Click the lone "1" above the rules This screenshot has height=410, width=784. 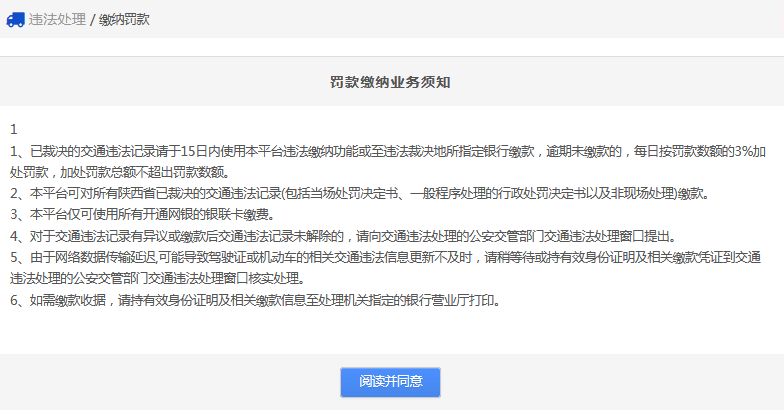pos(14,130)
